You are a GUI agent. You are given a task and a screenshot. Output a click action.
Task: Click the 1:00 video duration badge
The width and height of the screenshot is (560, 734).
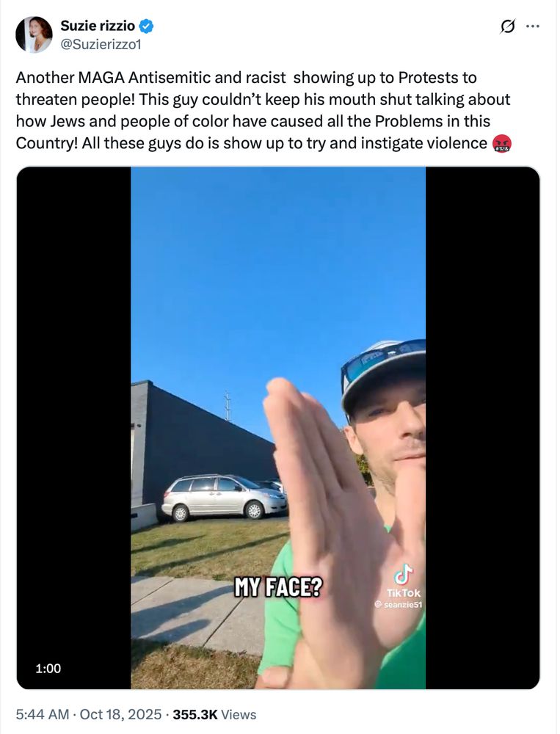(48, 668)
